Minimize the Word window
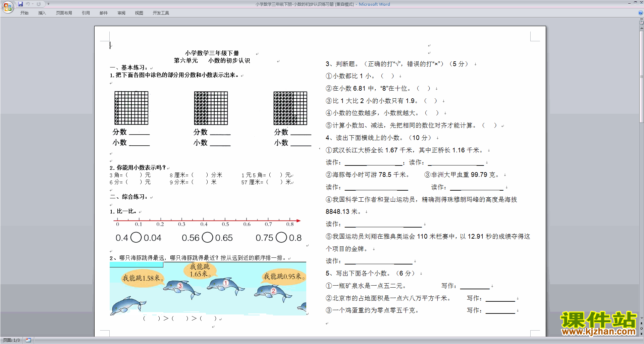The height and width of the screenshot is (344, 644). [629, 3]
